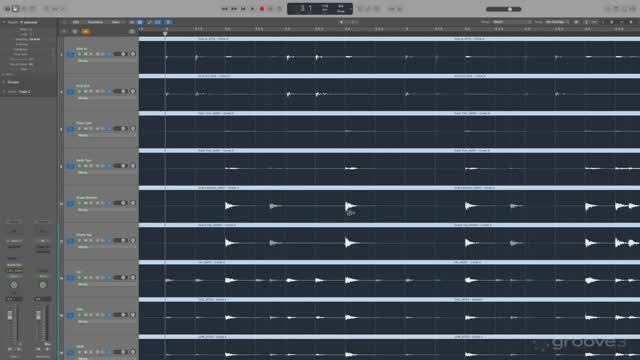
Task: Click the HH track icon
Action: [71, 278]
